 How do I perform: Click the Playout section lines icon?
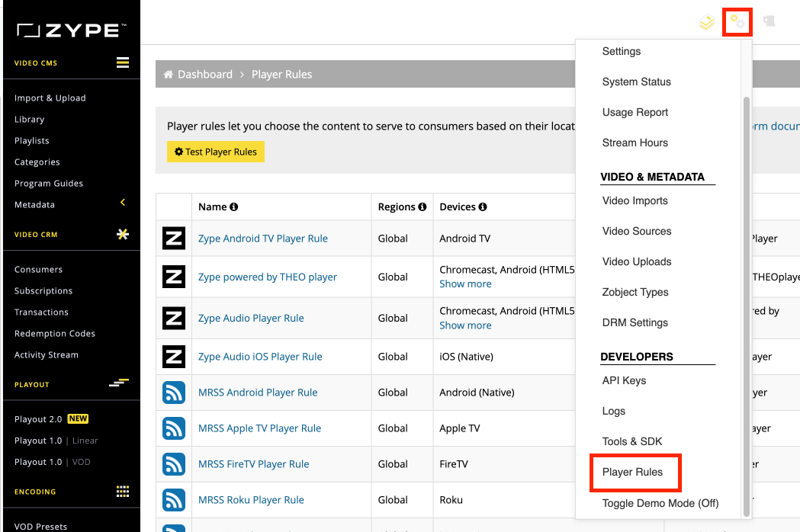pos(119,383)
